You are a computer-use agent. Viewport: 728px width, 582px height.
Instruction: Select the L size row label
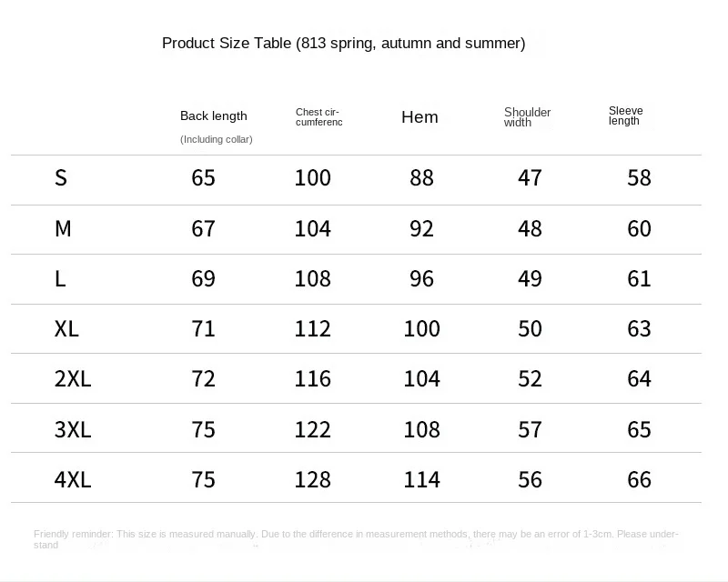(x=60, y=278)
